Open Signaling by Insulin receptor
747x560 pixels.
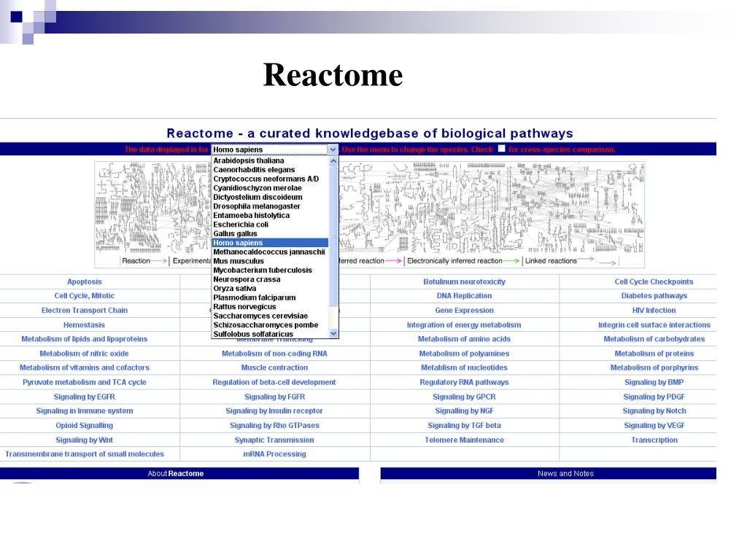(274, 411)
